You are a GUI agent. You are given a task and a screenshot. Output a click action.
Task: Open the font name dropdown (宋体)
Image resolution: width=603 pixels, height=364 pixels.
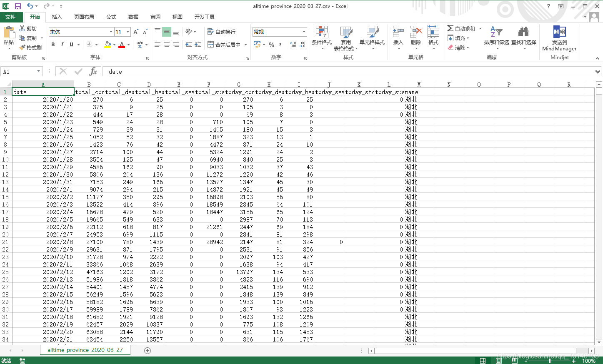click(x=111, y=32)
